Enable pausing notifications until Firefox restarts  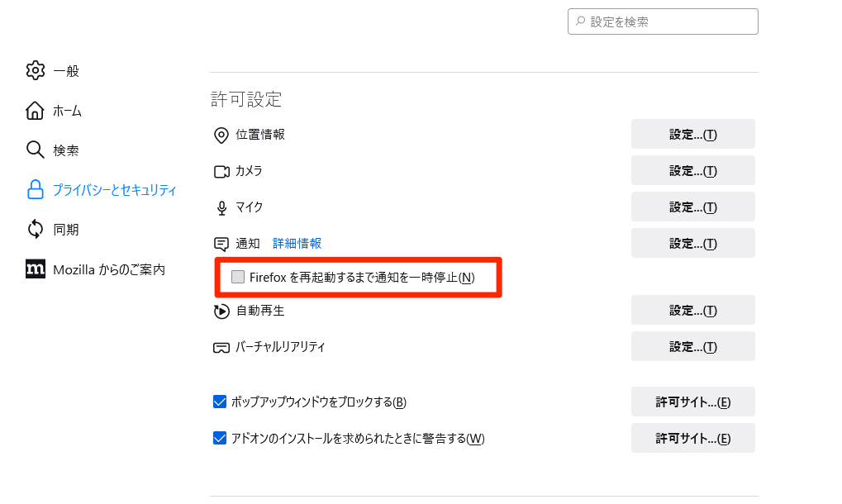pyautogui.click(x=238, y=278)
